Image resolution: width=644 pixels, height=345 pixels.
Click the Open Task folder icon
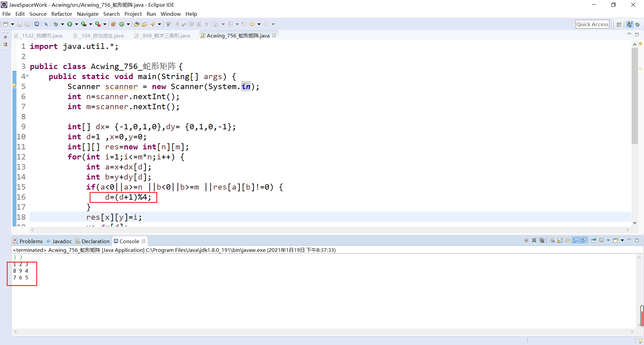click(144, 24)
